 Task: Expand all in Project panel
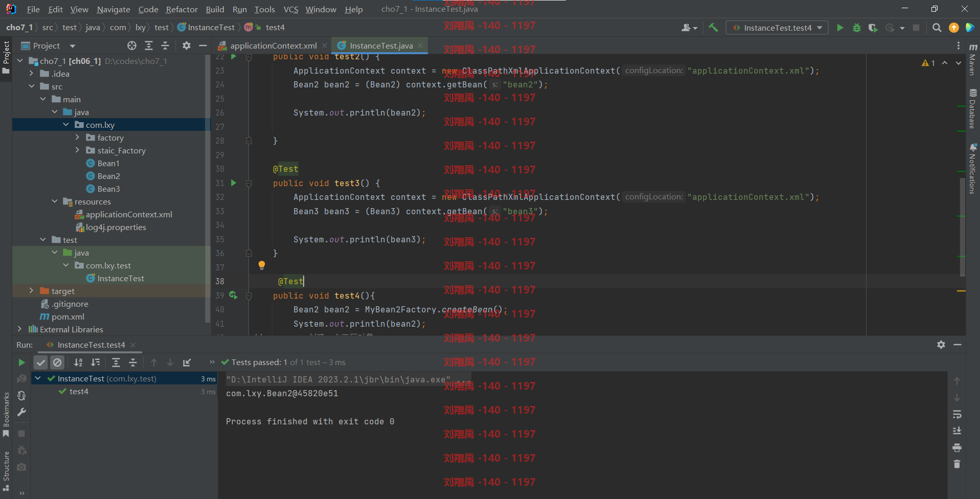tap(149, 46)
